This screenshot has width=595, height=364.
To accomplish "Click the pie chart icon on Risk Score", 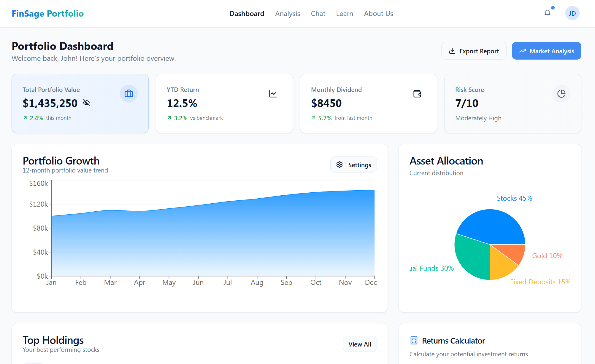I will pyautogui.click(x=561, y=94).
